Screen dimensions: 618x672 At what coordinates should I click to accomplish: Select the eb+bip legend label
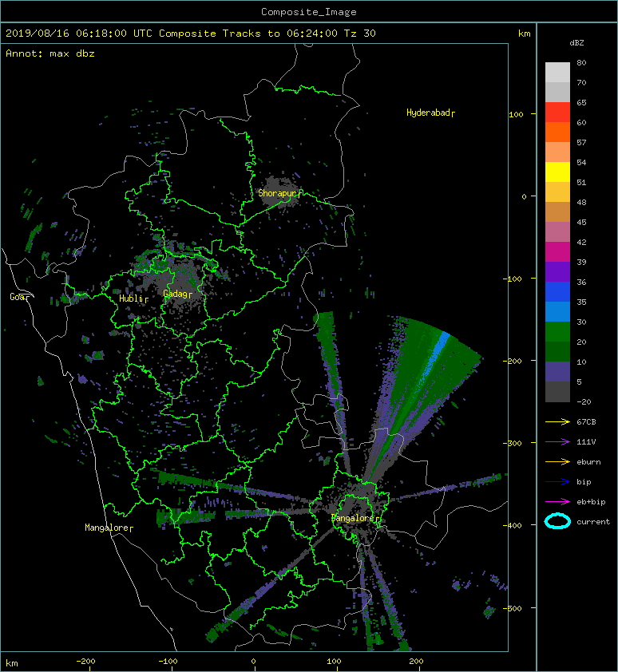[x=591, y=502]
